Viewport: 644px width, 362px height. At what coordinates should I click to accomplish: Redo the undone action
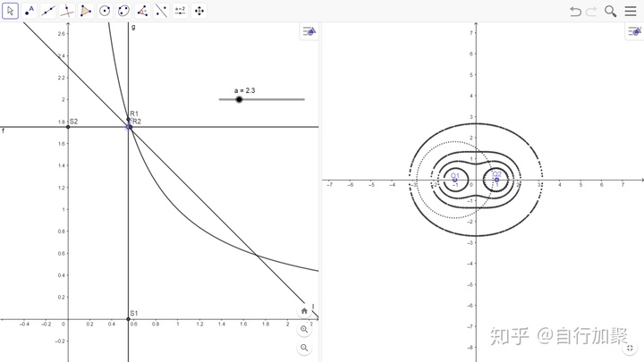pyautogui.click(x=591, y=12)
